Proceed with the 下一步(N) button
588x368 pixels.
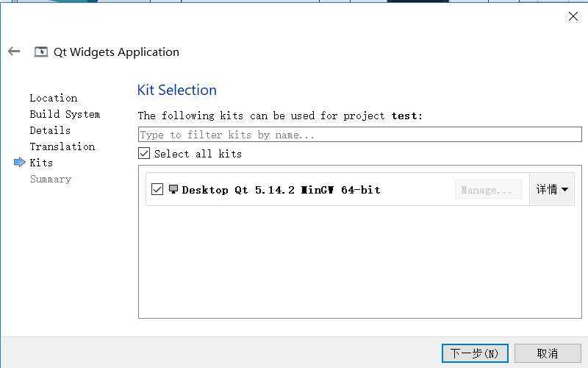point(475,353)
